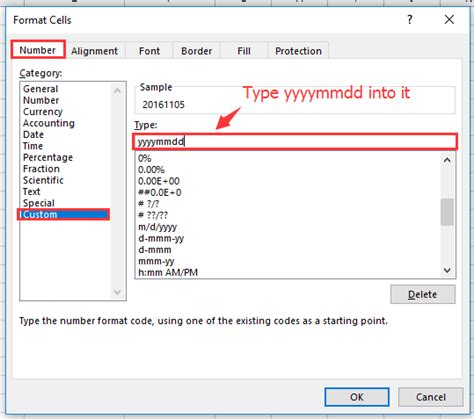This screenshot has width=474, height=419.
Task: Switch to the Alignment tab
Action: pos(95,51)
